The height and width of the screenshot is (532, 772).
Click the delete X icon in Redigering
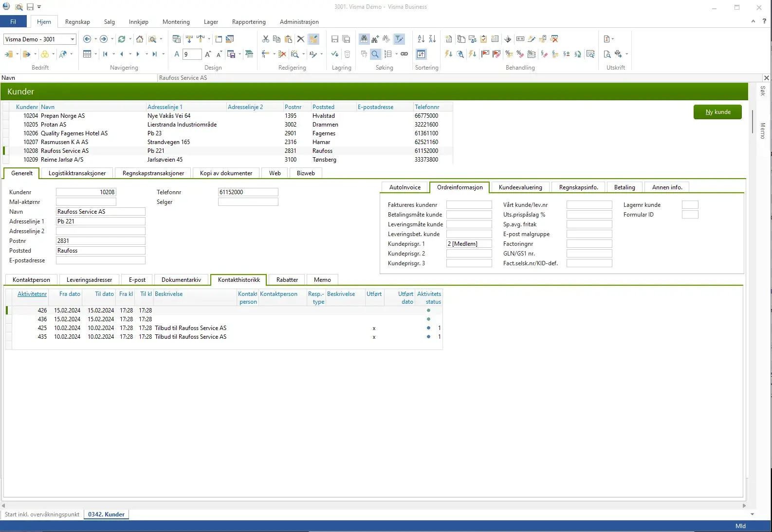[301, 39]
